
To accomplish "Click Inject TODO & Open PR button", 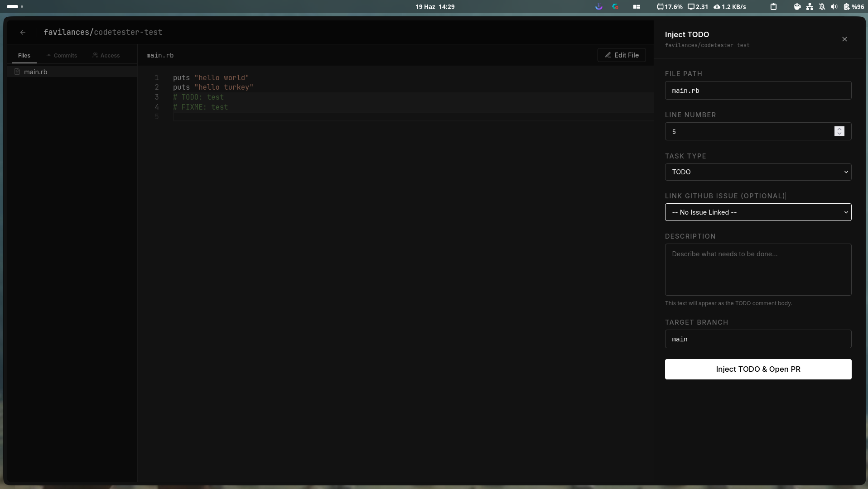I will pos(758,369).
